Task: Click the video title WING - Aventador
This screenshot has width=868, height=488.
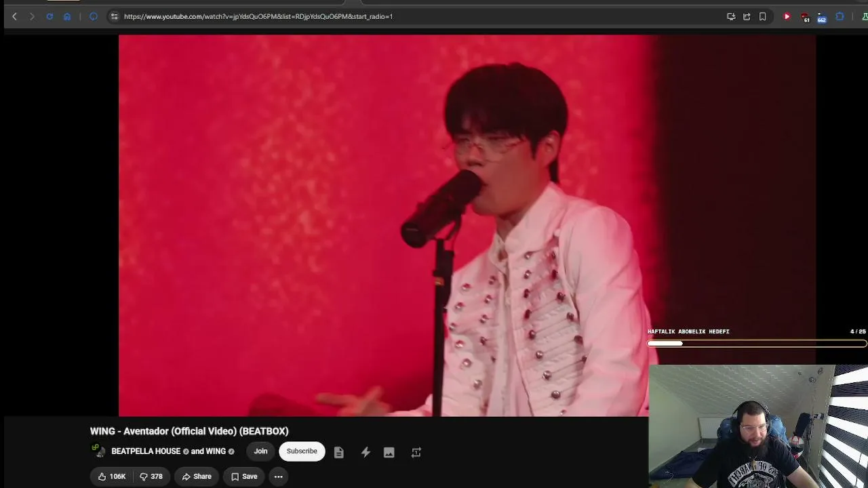Action: pos(189,431)
